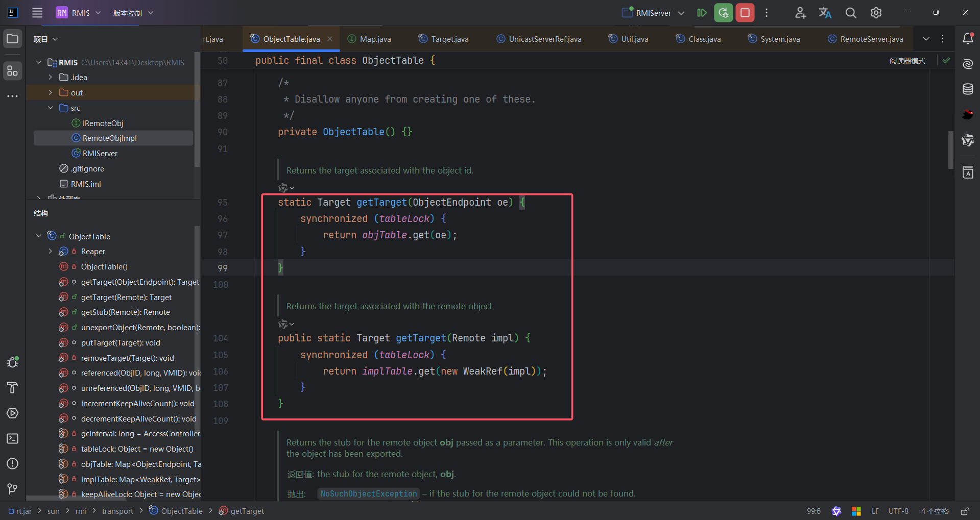Open the Database tool window
980x520 pixels.
tap(968, 89)
